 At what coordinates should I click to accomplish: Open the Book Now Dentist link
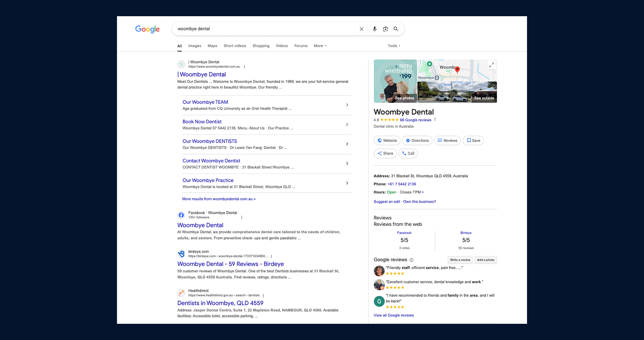point(202,122)
